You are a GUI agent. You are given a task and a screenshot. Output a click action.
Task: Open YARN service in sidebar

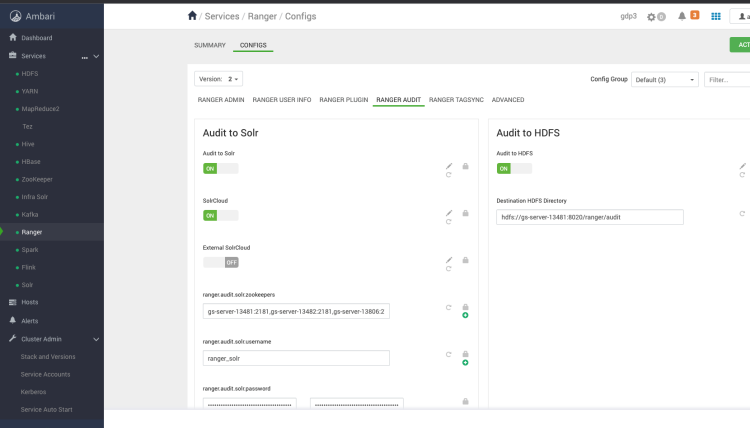(x=30, y=91)
